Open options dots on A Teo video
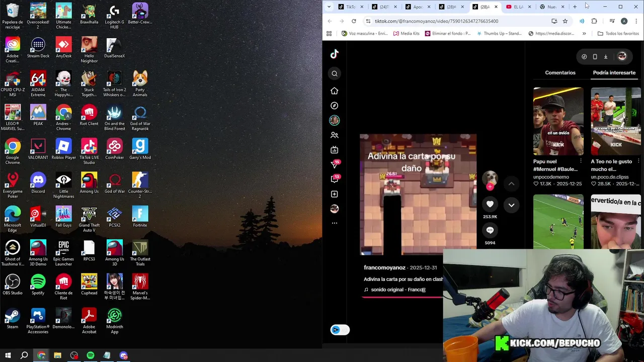 [638, 161]
